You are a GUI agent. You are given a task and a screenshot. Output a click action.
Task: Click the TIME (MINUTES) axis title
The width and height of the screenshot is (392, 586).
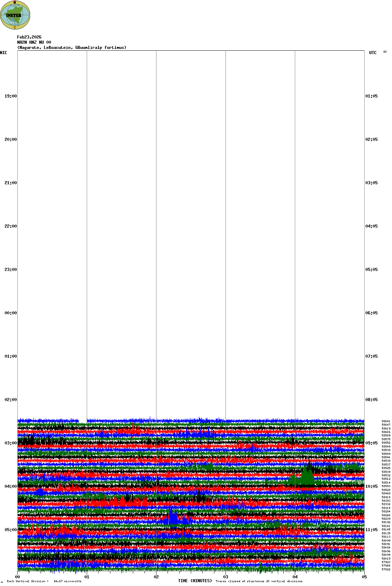(195, 581)
